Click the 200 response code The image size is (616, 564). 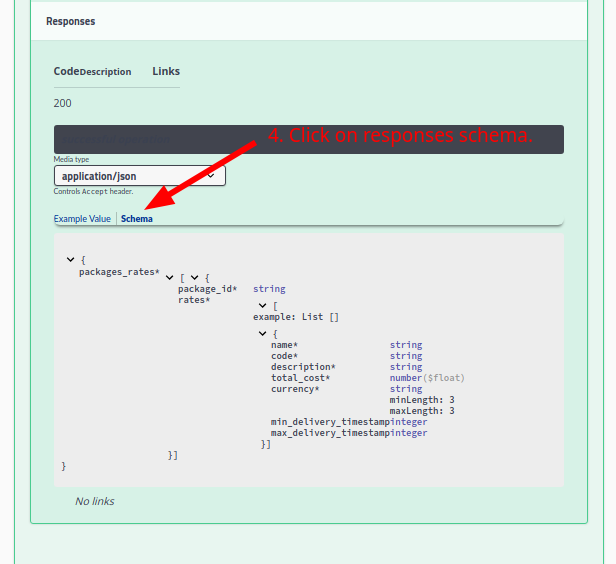pos(62,103)
